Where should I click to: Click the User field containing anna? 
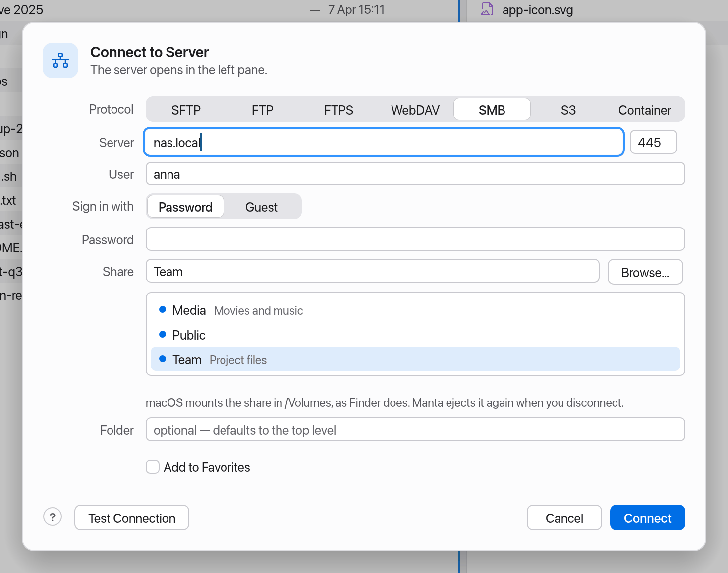[x=415, y=174]
